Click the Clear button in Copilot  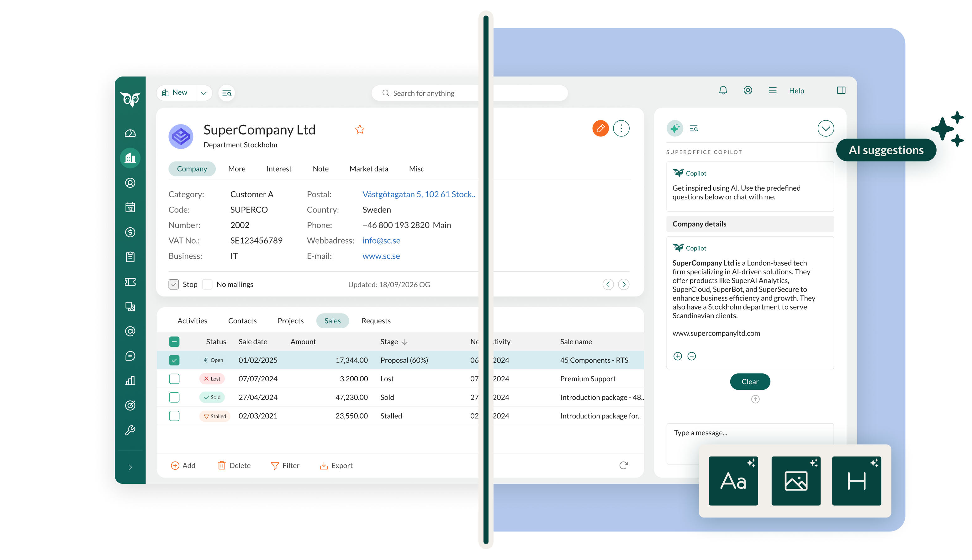click(x=749, y=382)
